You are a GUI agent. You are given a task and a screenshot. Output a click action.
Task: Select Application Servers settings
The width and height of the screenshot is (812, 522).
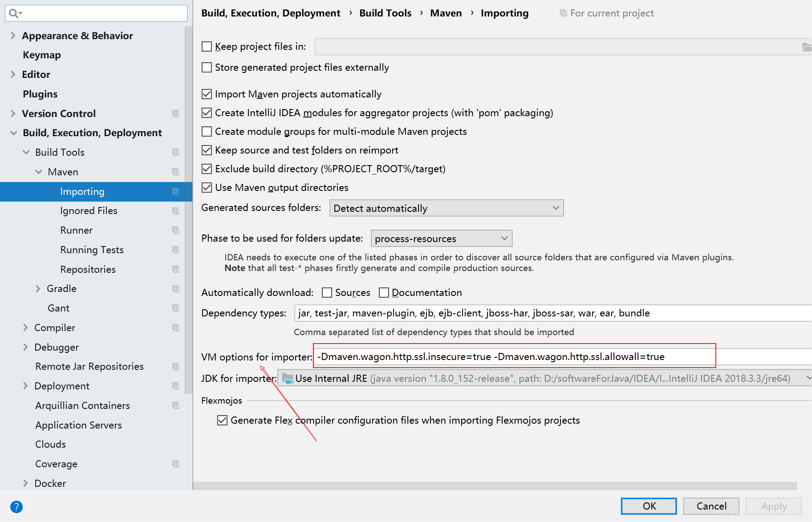pyautogui.click(x=78, y=425)
